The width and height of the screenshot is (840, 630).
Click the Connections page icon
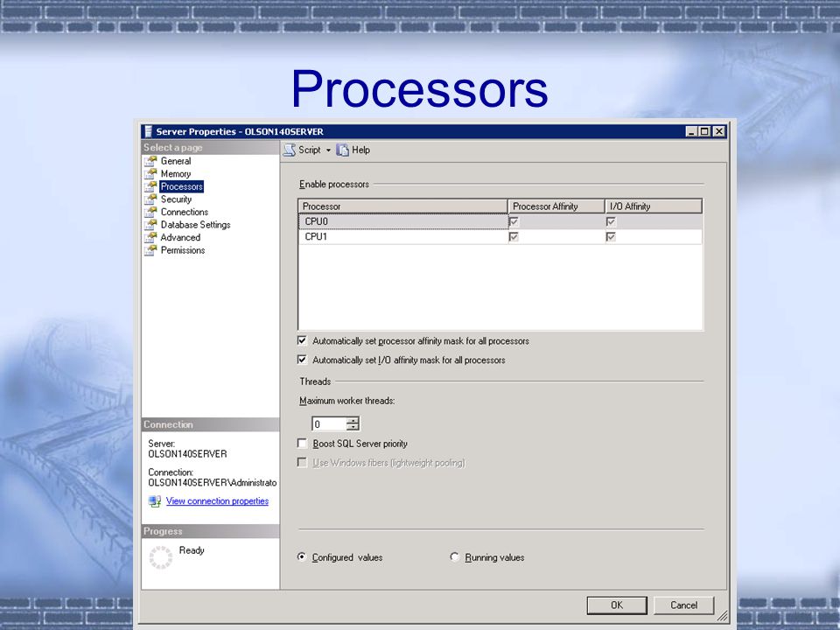pos(150,212)
